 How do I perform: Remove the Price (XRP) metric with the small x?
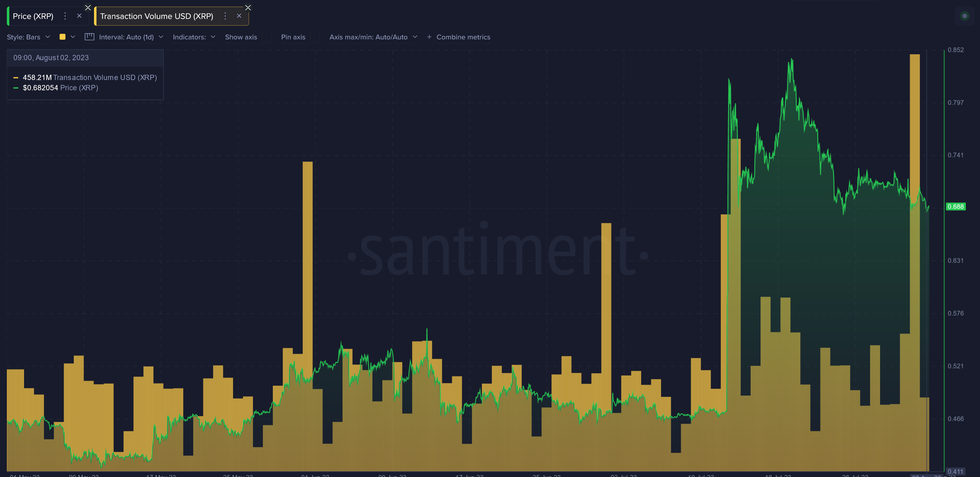pos(79,16)
